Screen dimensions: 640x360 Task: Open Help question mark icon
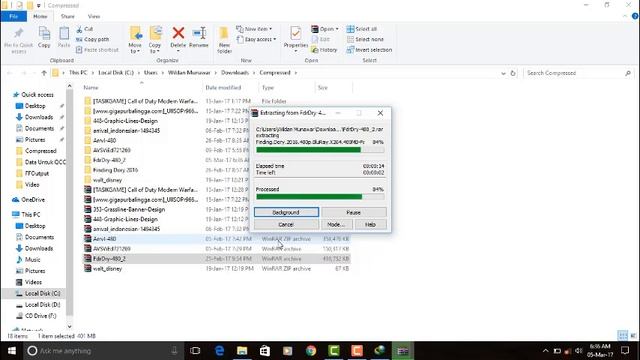coord(635,16)
